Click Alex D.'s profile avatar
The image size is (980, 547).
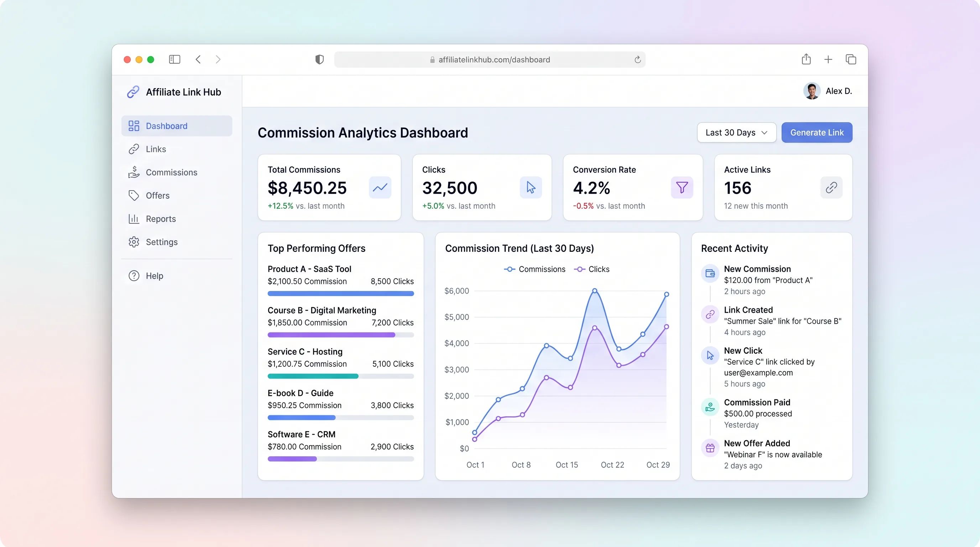[x=812, y=91]
